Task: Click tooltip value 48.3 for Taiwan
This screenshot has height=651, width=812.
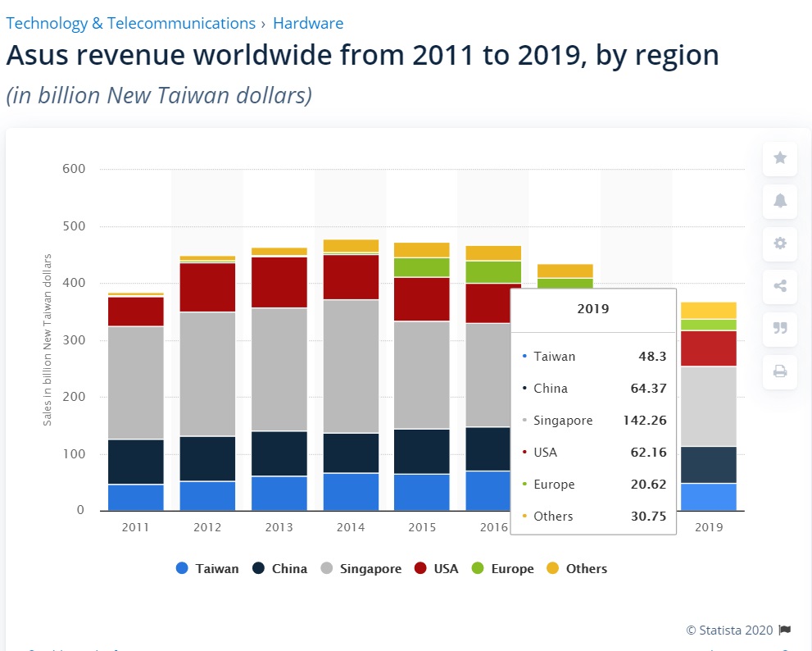Action: 652,357
